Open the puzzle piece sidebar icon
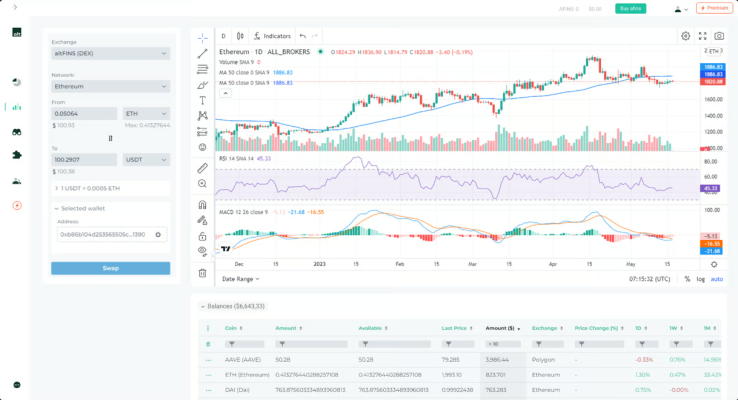The image size is (738, 400). (x=17, y=155)
